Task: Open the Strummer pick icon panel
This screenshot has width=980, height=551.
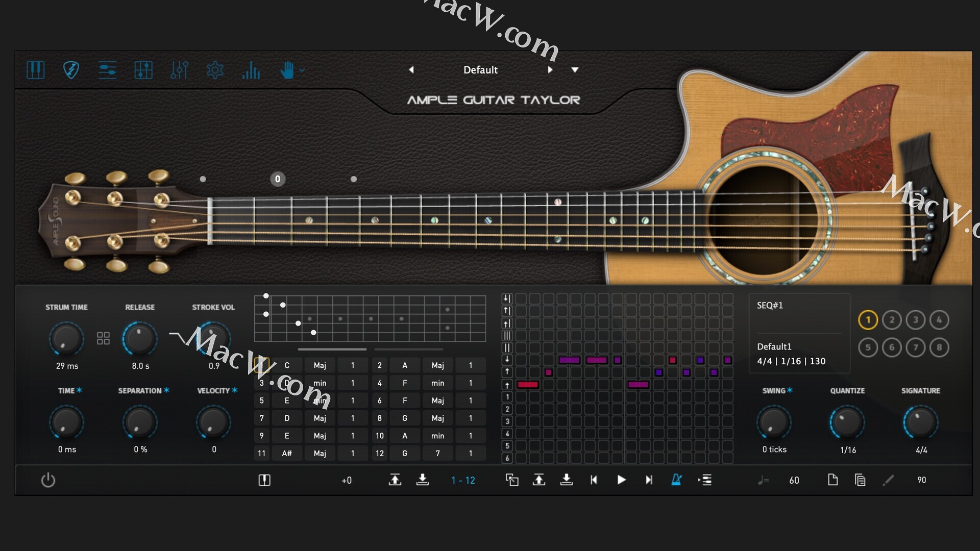Action: 71,70
